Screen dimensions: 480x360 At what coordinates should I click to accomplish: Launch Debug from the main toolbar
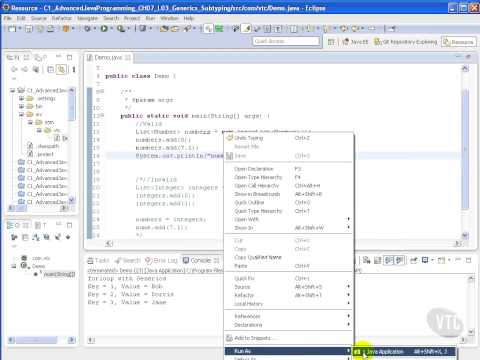click(87, 29)
